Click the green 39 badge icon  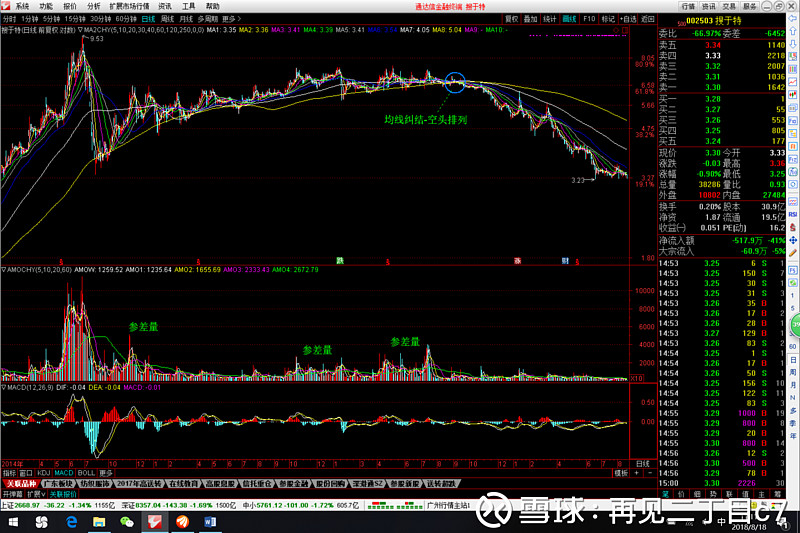795,325
